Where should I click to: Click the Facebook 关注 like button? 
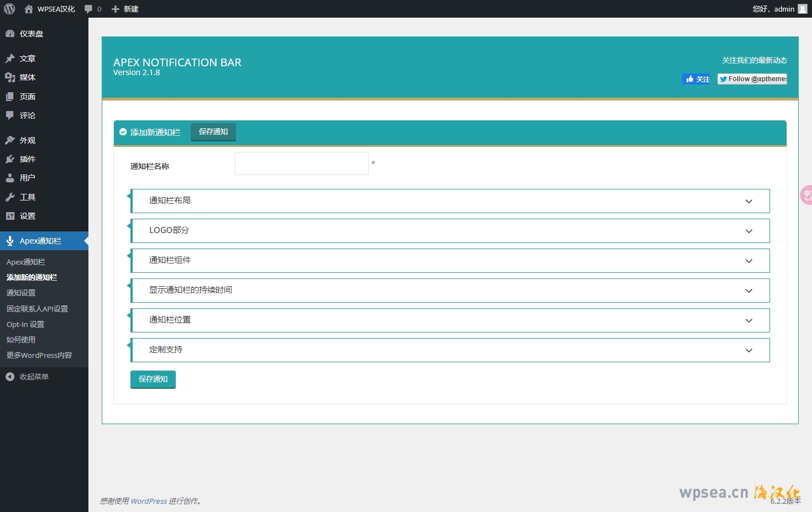[696, 79]
